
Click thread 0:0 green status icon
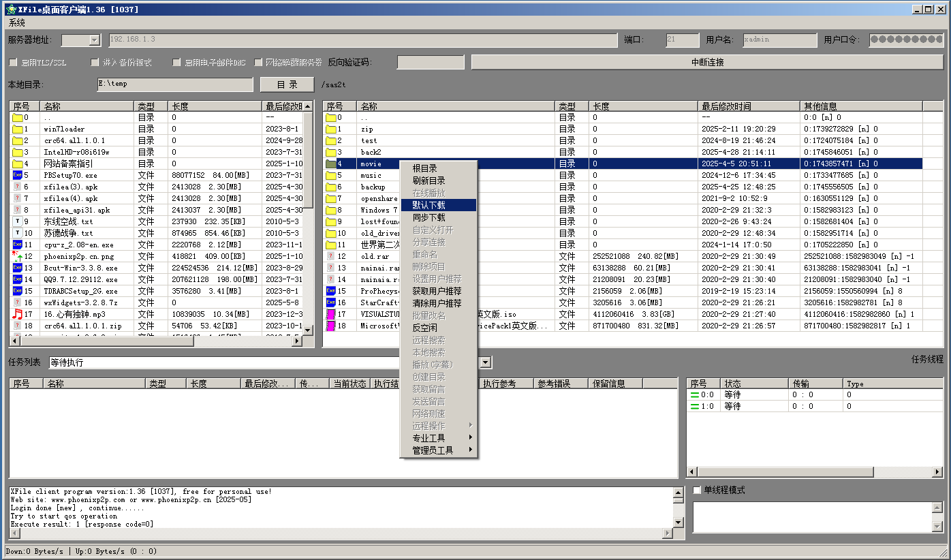pyautogui.click(x=695, y=394)
